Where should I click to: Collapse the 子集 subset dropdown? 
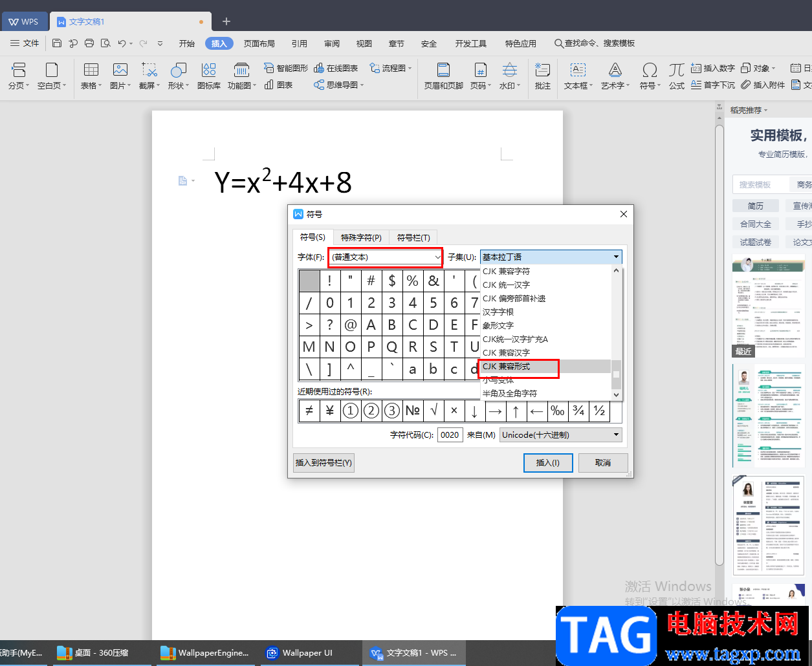tap(616, 257)
